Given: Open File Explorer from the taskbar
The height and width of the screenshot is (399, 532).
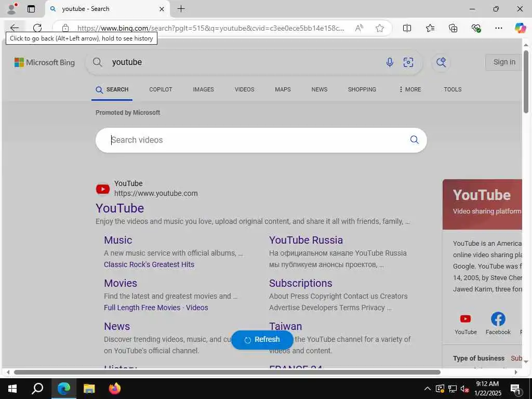Looking at the screenshot, I should click(89, 389).
